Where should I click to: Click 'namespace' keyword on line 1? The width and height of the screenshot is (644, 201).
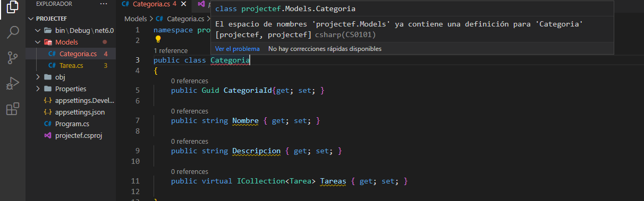pos(173,30)
